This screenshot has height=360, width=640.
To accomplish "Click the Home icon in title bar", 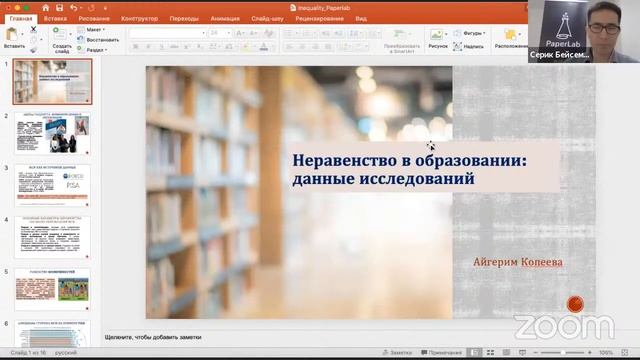I will 46,8.
